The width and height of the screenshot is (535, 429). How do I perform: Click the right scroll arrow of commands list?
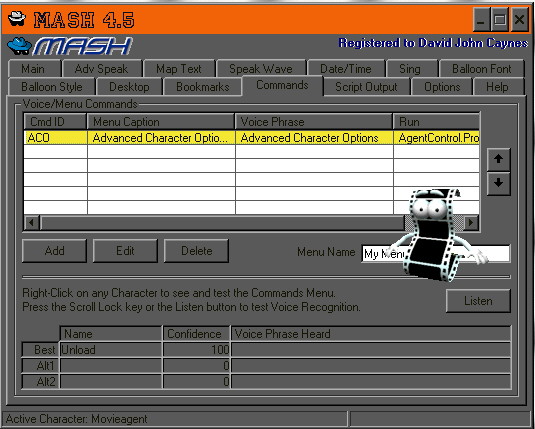pyautogui.click(x=471, y=223)
